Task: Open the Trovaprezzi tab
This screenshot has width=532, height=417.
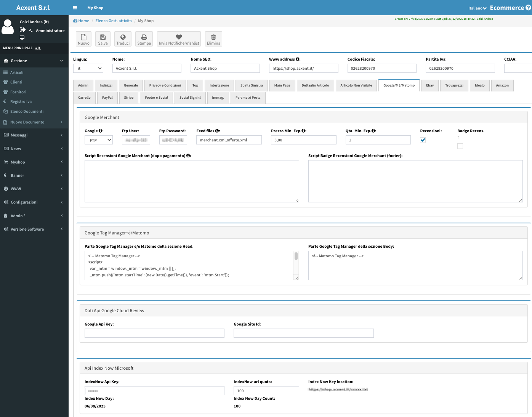Action: [454, 85]
